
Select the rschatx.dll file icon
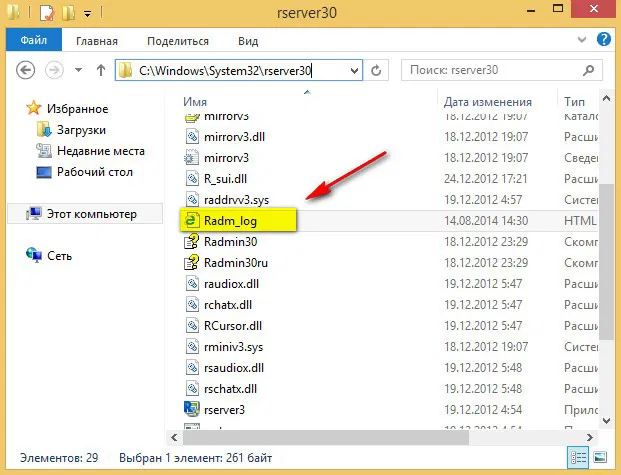[x=192, y=389]
